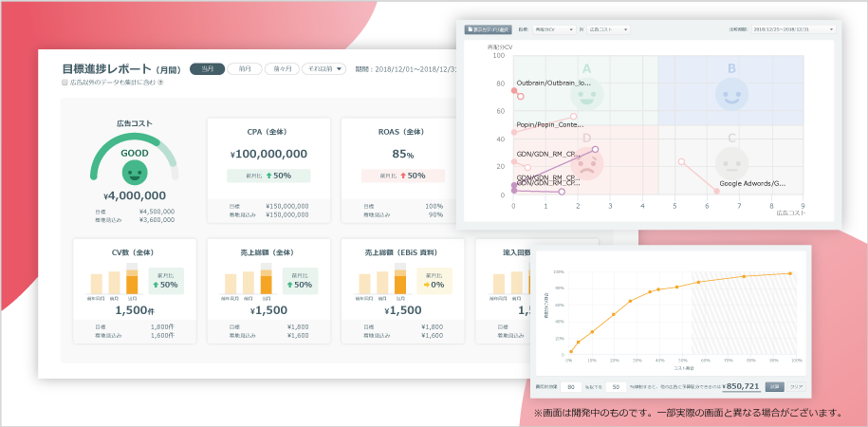
Task: Click the gray neutral face in quadrant C
Action: click(x=730, y=161)
